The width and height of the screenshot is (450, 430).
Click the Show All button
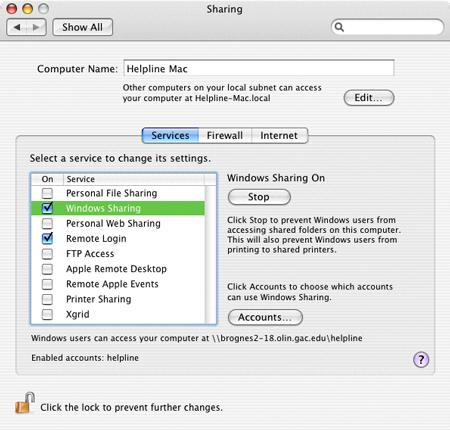(82, 27)
